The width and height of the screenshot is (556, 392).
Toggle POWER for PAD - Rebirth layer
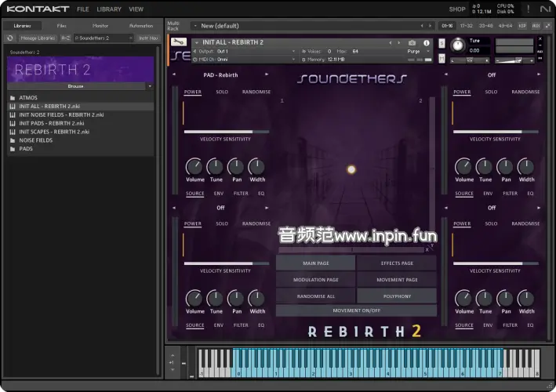tap(192, 92)
